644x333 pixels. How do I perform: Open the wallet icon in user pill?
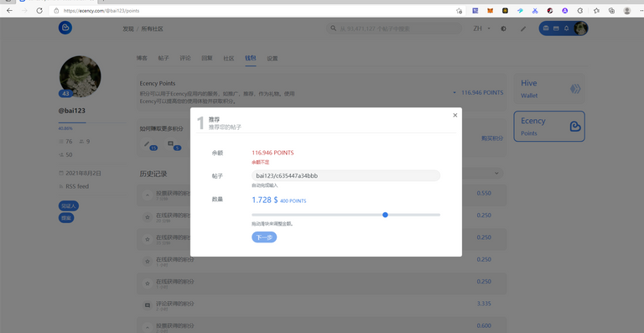pos(546,29)
